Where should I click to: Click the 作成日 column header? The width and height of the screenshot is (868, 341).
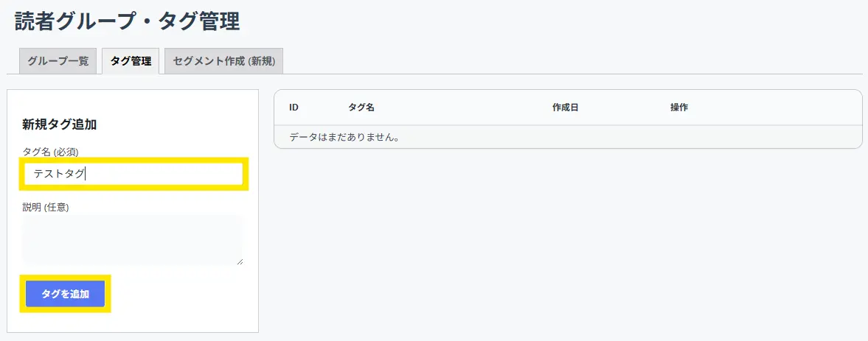(x=565, y=108)
